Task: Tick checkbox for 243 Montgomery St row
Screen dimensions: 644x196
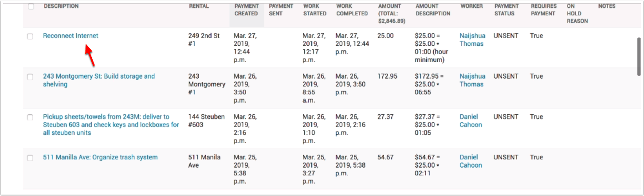Action: point(30,77)
